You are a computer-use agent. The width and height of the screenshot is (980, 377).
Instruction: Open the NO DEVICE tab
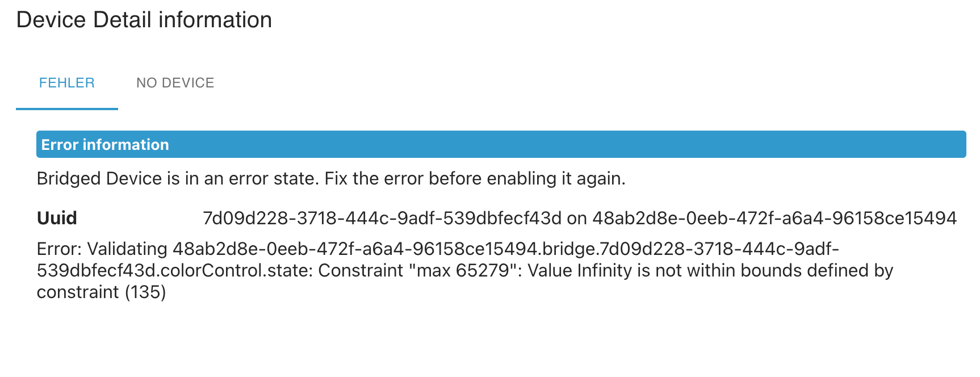coord(175,83)
